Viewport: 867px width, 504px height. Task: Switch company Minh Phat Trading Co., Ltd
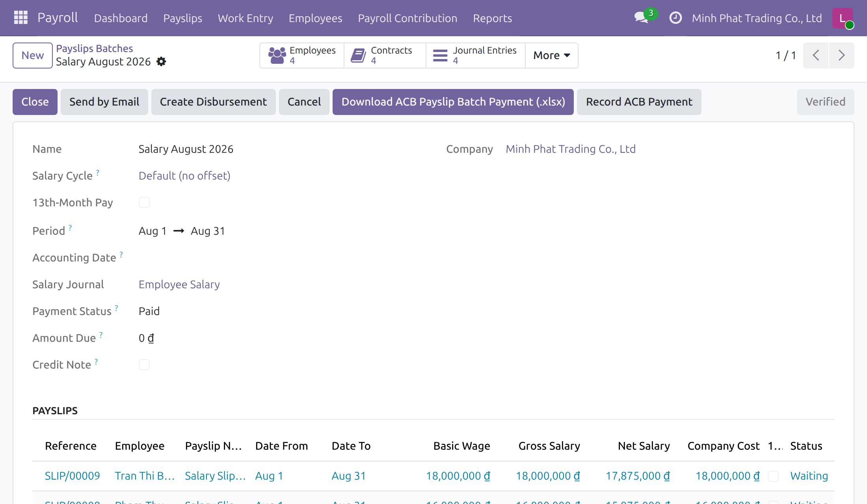[757, 18]
